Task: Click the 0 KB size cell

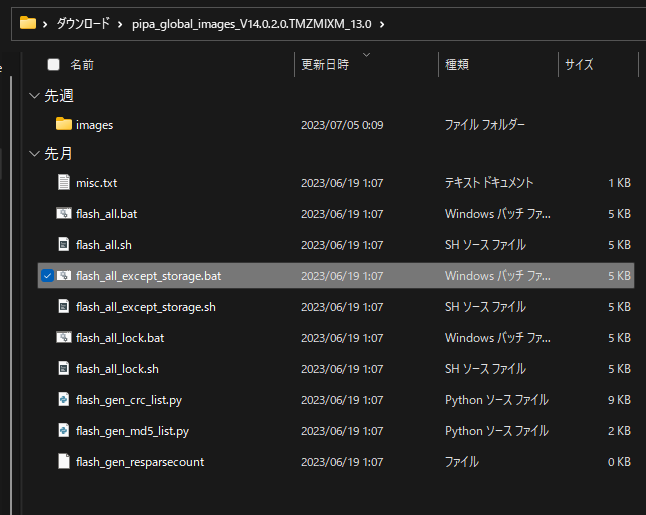Action: (x=619, y=462)
